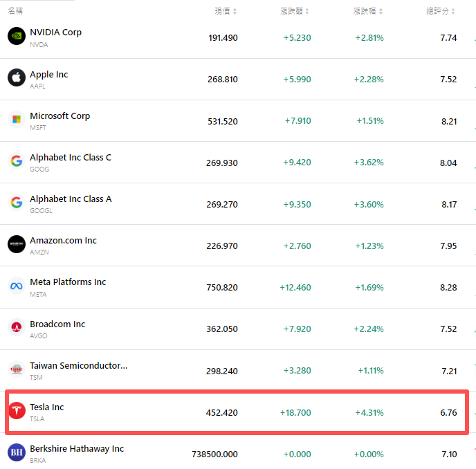Click the Broadcom logo icon
476x469 pixels.
(x=17, y=327)
